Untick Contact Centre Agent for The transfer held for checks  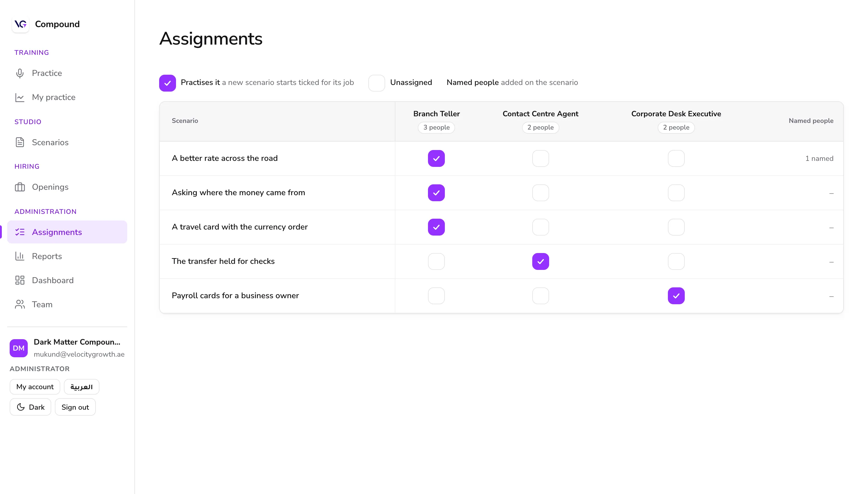tap(540, 261)
